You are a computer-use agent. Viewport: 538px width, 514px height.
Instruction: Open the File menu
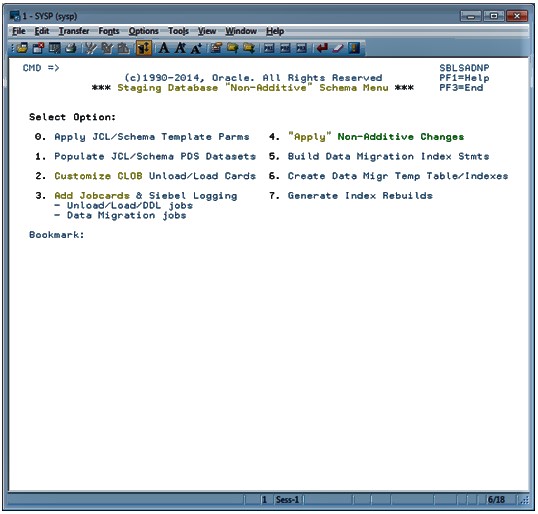point(19,31)
